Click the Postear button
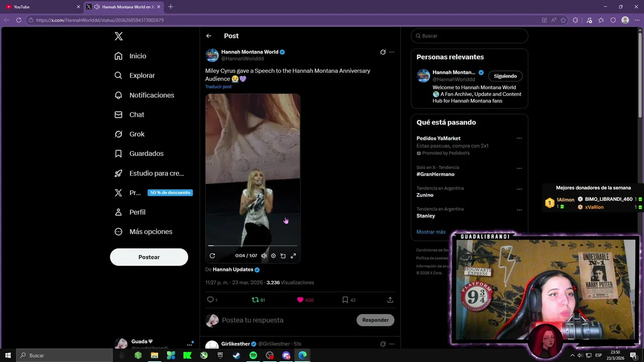This screenshot has width=644, height=362. tap(149, 257)
